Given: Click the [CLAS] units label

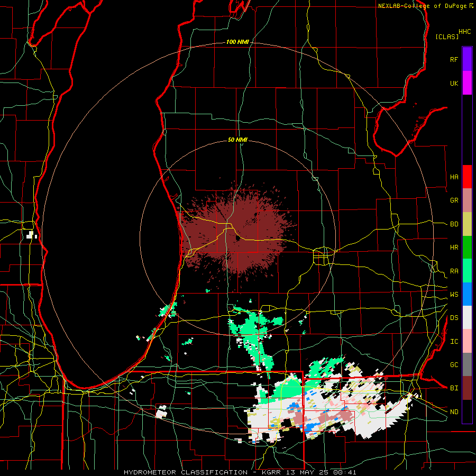Looking at the screenshot, I should click(x=447, y=36).
